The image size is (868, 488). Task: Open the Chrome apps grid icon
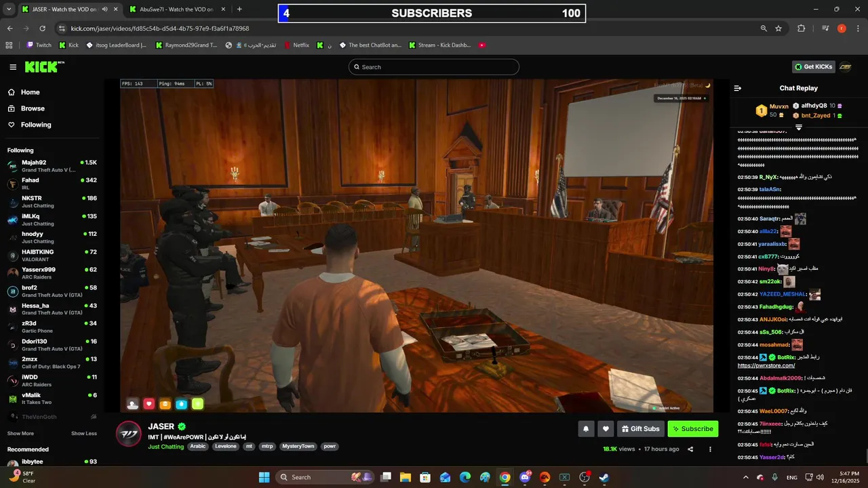pos(9,45)
